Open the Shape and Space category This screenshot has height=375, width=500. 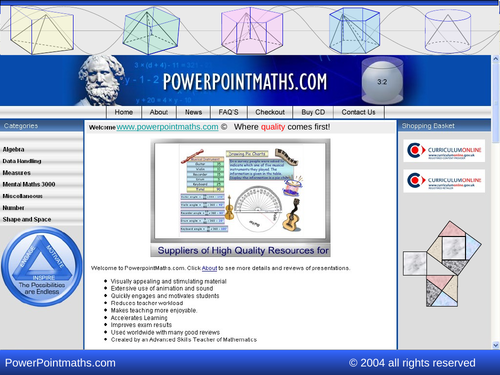[x=27, y=219]
